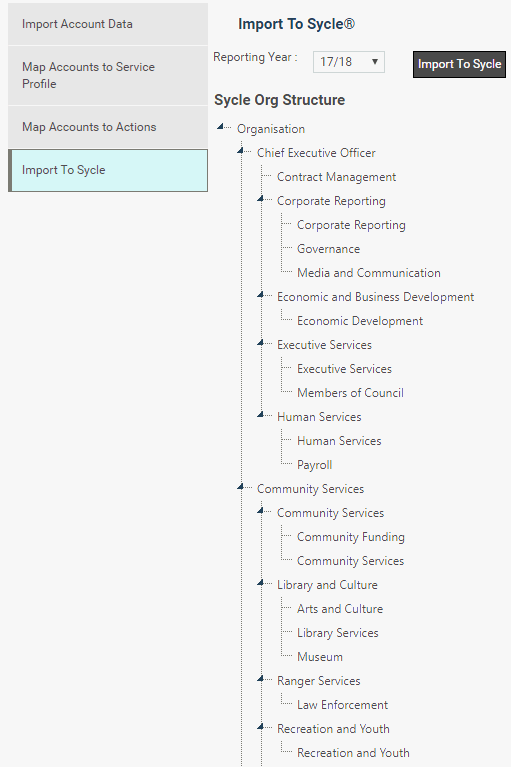Collapse the Recreation and Youth parent node
Screen dimensions: 511x767
click(260, 726)
